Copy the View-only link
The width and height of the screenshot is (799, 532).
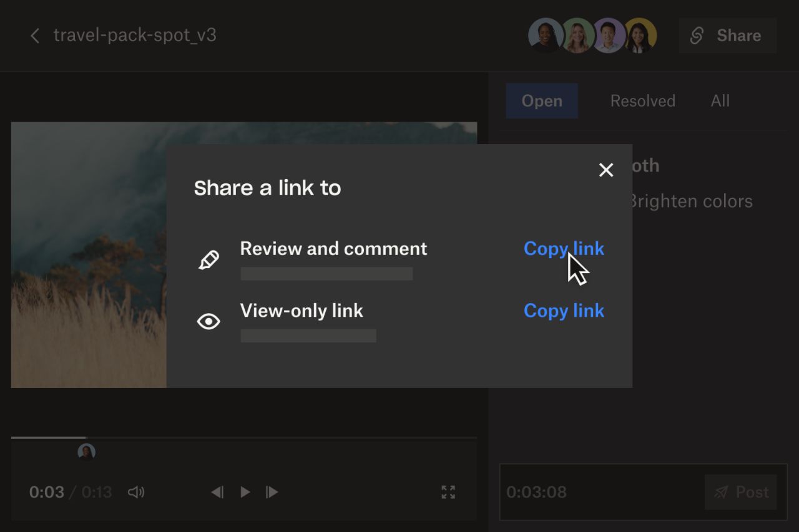pos(564,311)
